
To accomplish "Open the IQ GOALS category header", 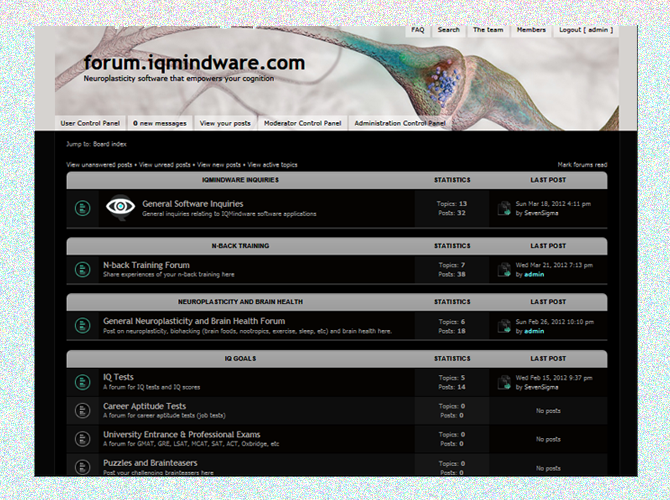I will (241, 359).
